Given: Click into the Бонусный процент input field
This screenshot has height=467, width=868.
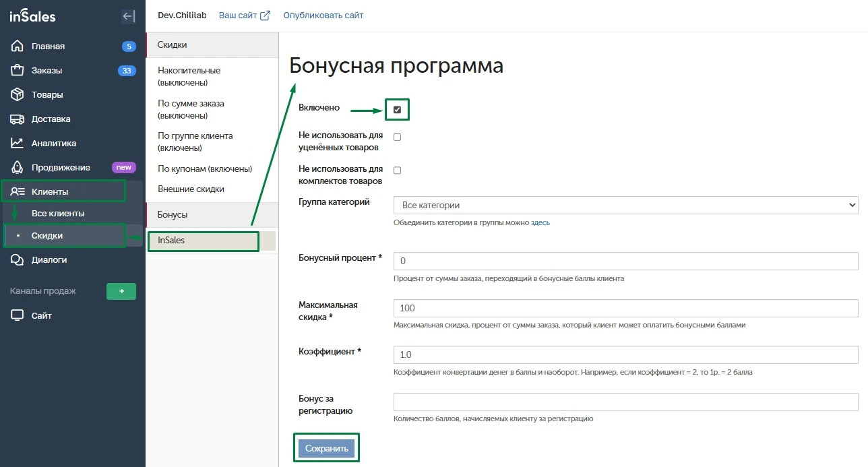Looking at the screenshot, I should pyautogui.click(x=625, y=261).
